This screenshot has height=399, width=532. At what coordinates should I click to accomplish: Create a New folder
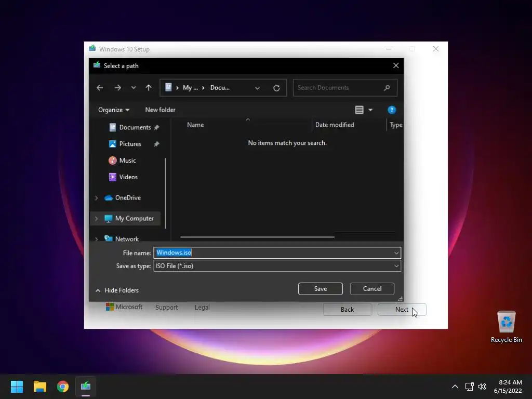[160, 110]
